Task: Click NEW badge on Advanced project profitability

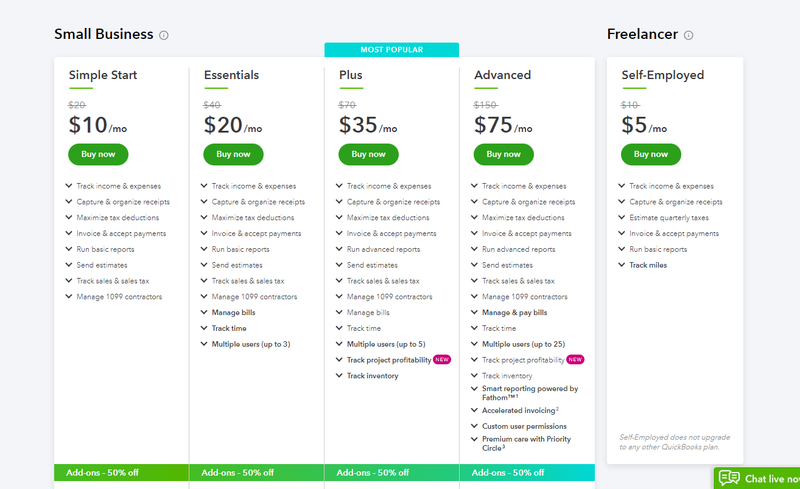Action: [x=576, y=359]
